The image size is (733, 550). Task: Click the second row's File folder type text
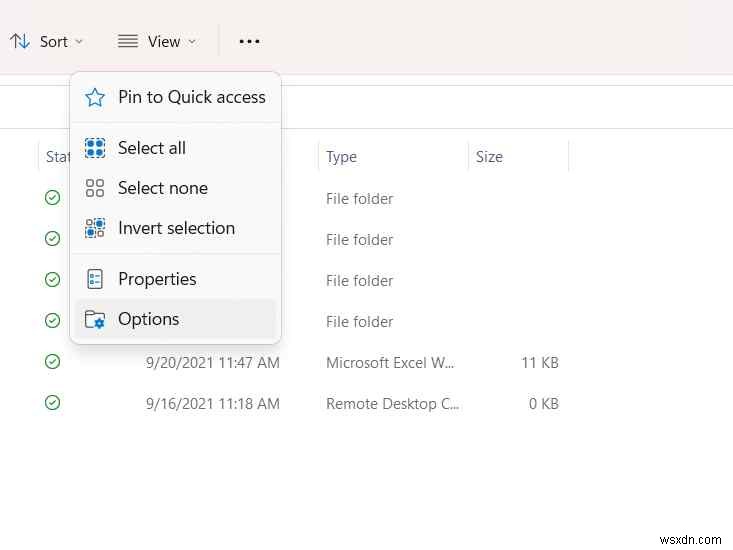359,240
